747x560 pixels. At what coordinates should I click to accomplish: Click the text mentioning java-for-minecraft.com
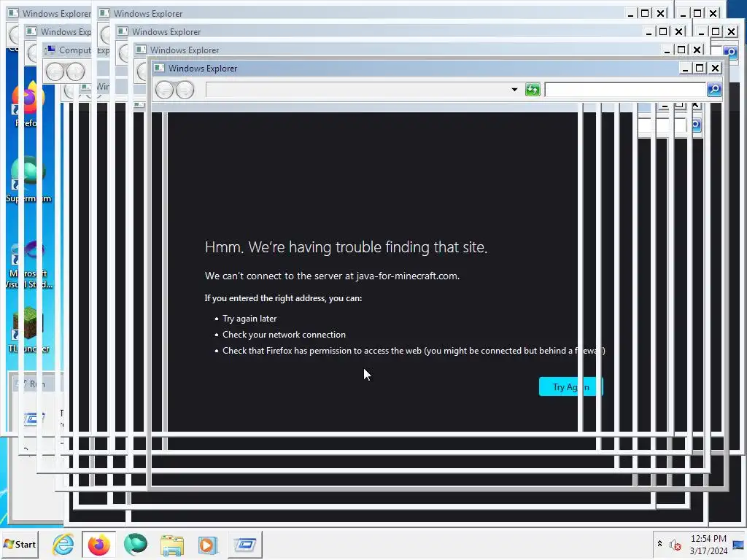pos(332,276)
